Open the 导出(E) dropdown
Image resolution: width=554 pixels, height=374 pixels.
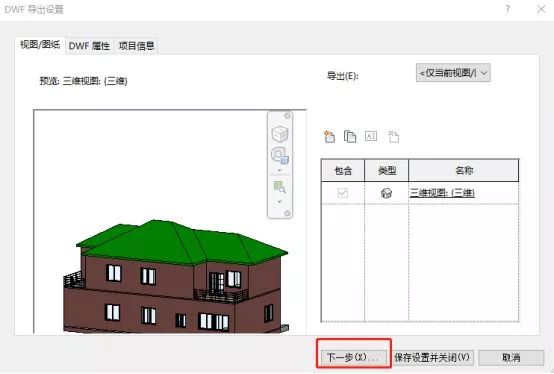[453, 73]
